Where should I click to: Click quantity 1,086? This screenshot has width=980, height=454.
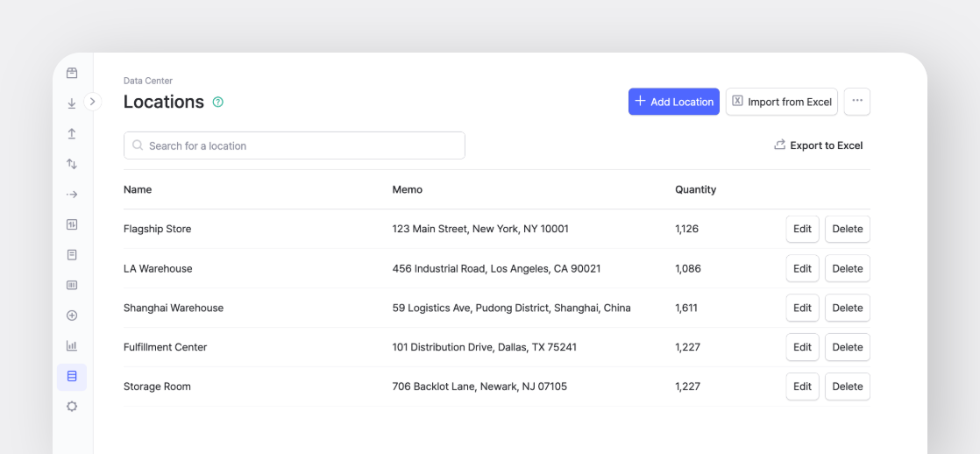click(x=688, y=268)
